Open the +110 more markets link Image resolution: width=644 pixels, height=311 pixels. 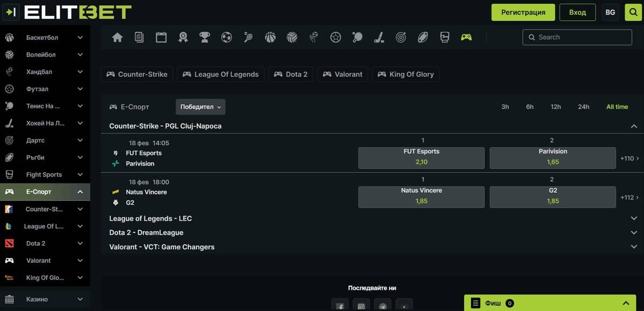pyautogui.click(x=630, y=158)
